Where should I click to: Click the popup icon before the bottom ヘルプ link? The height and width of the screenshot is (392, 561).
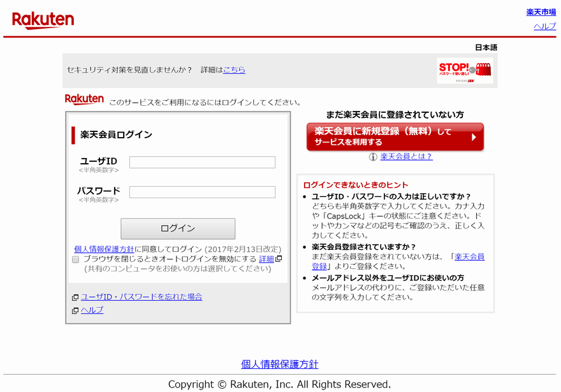coord(75,310)
